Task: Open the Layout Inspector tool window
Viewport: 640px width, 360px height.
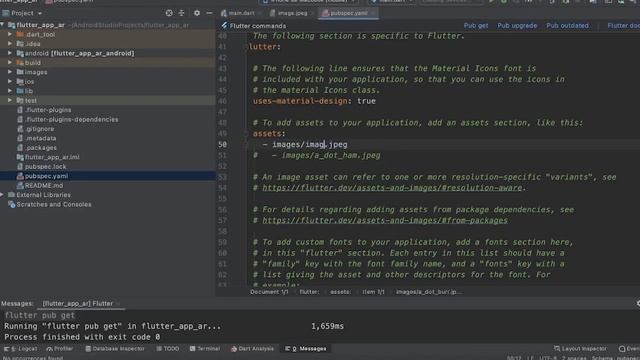Action: 580,349
